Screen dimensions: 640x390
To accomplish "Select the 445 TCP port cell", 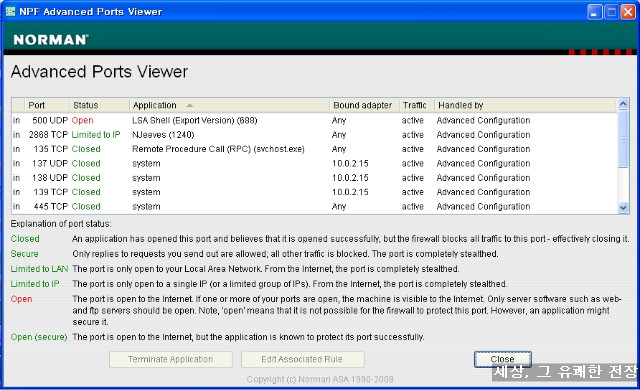I will (x=51, y=206).
